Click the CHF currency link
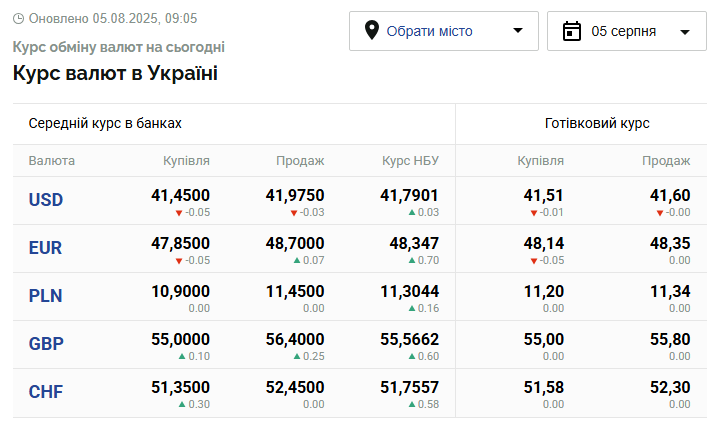The height and width of the screenshot is (431, 721). point(46,392)
